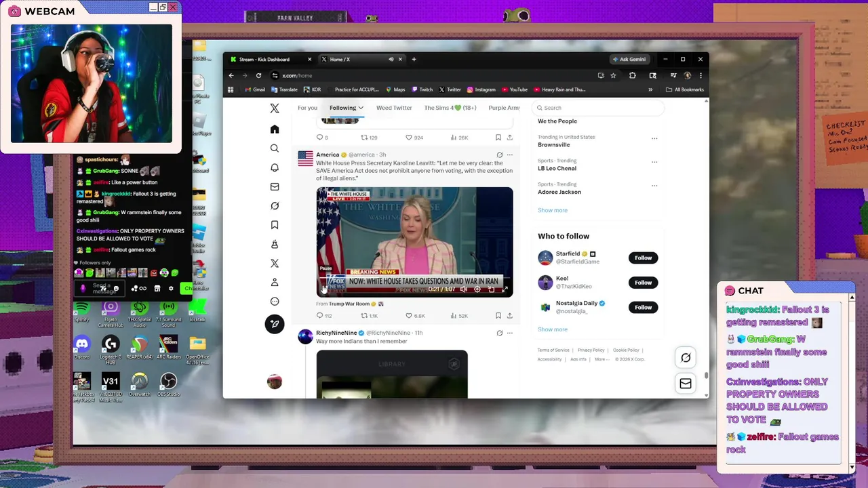Open Discord desktop shortcut
Screen dimensions: 868x488
[82, 347]
